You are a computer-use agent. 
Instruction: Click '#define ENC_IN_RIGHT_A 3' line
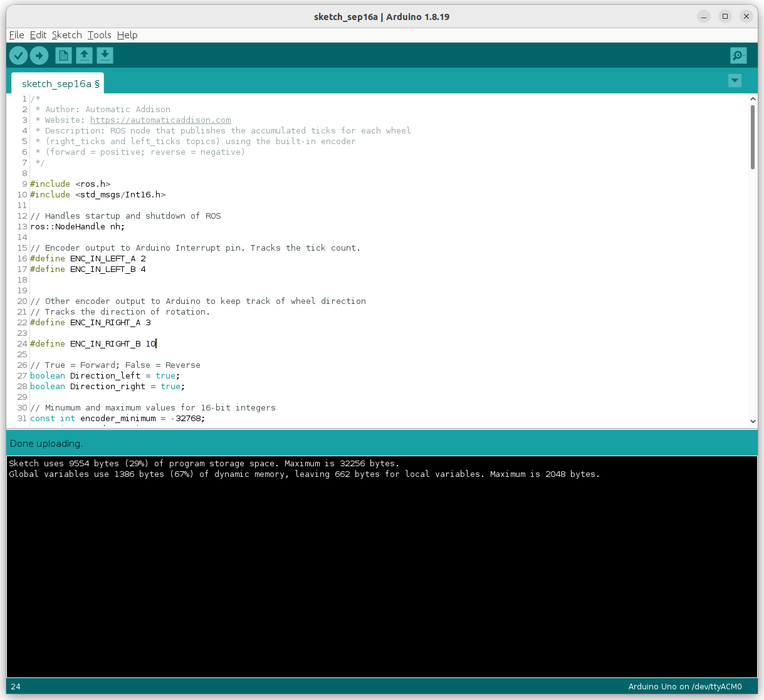coord(90,323)
